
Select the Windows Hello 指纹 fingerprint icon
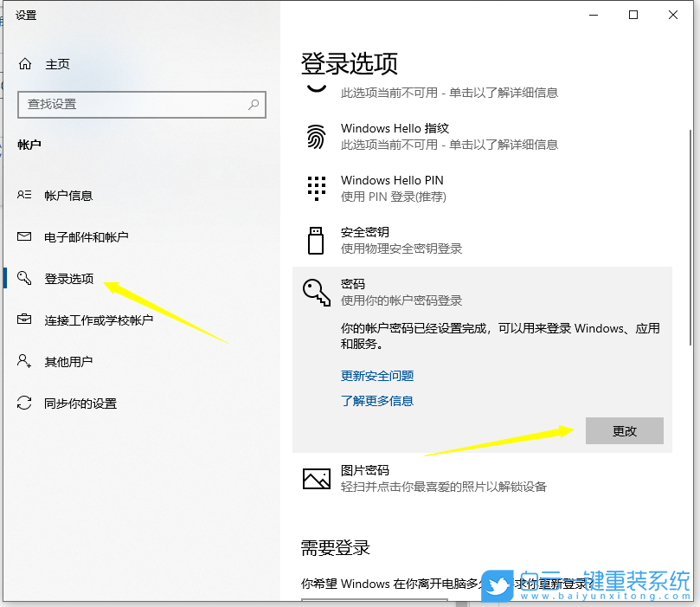[315, 136]
